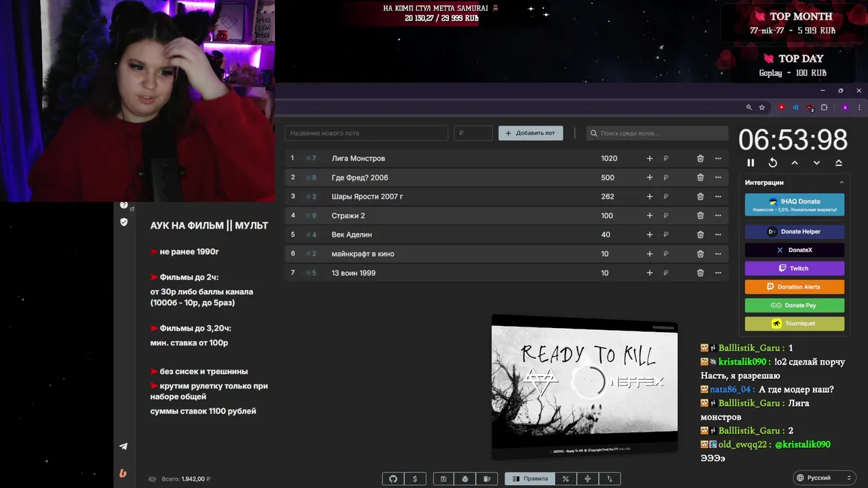This screenshot has width=868, height=488.
Task: Connect Twitch integration
Action: point(795,268)
